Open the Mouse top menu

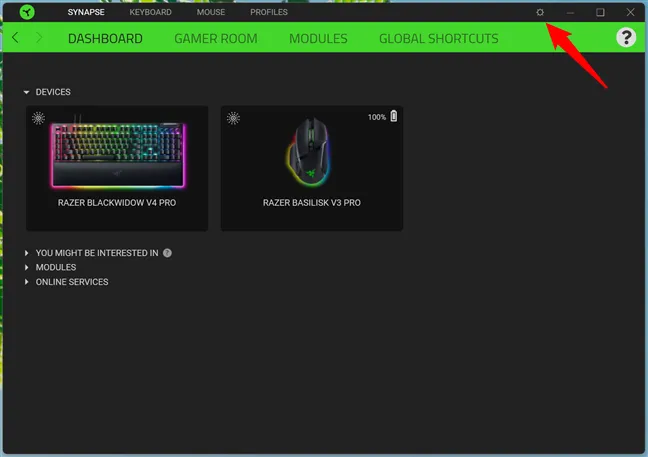(211, 12)
